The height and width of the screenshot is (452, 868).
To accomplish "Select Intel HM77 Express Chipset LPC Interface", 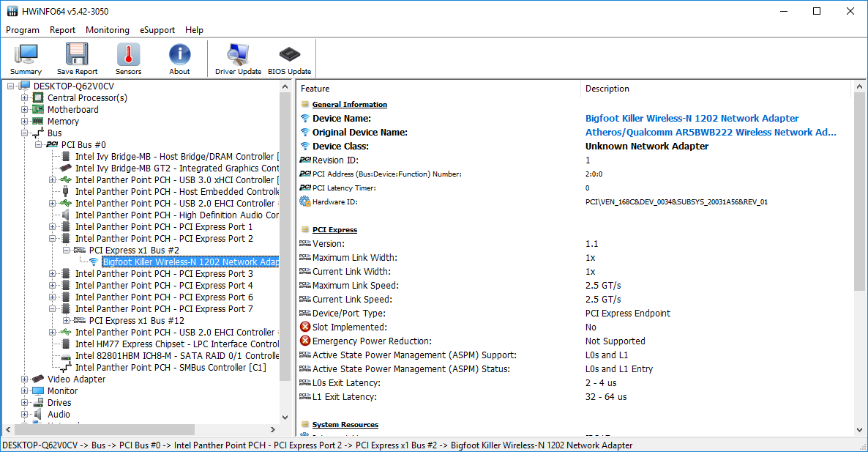I will pyautogui.click(x=177, y=344).
